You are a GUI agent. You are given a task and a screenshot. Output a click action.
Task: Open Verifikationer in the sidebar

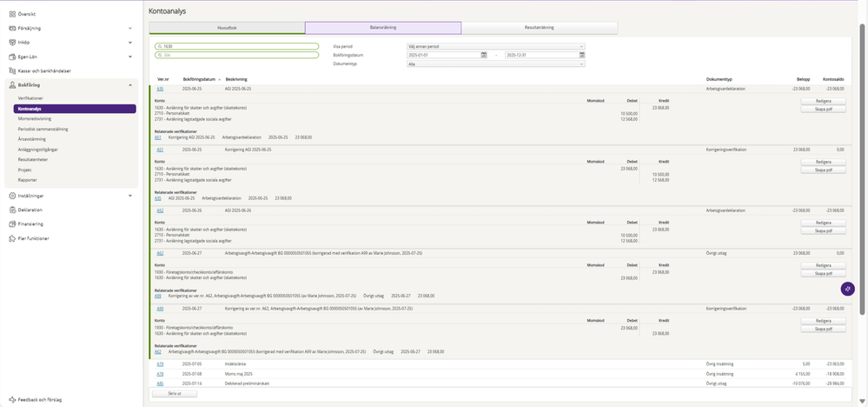tap(30, 98)
